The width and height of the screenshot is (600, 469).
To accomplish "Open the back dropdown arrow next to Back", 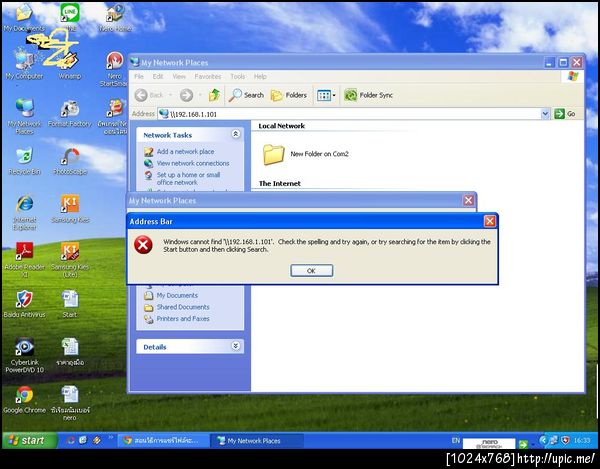I will (x=170, y=95).
